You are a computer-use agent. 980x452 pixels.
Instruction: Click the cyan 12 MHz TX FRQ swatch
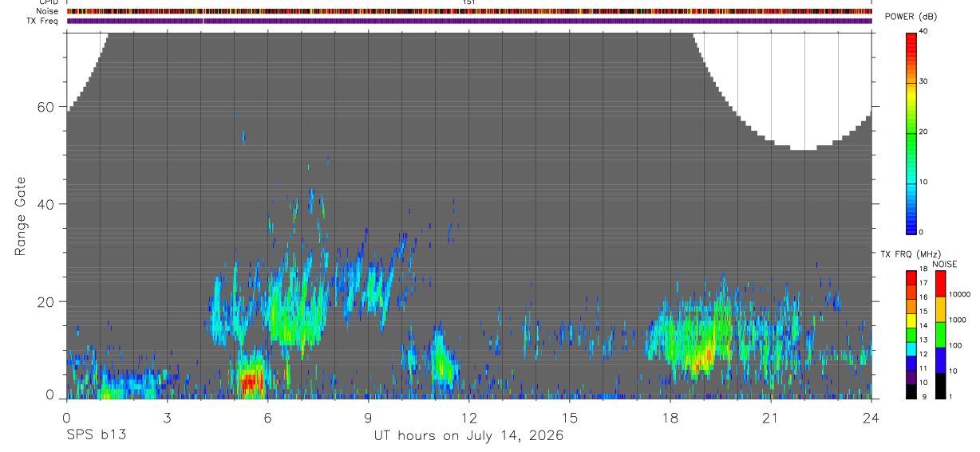click(x=911, y=348)
